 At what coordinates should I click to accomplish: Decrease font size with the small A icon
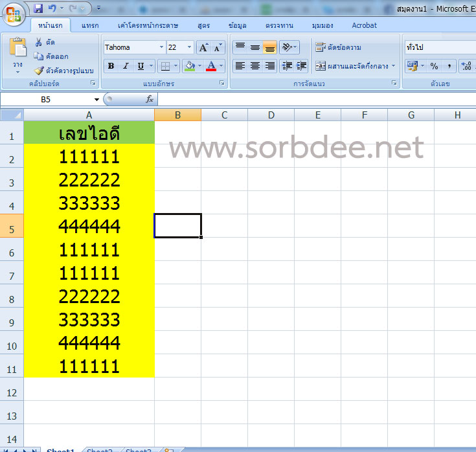pos(218,48)
